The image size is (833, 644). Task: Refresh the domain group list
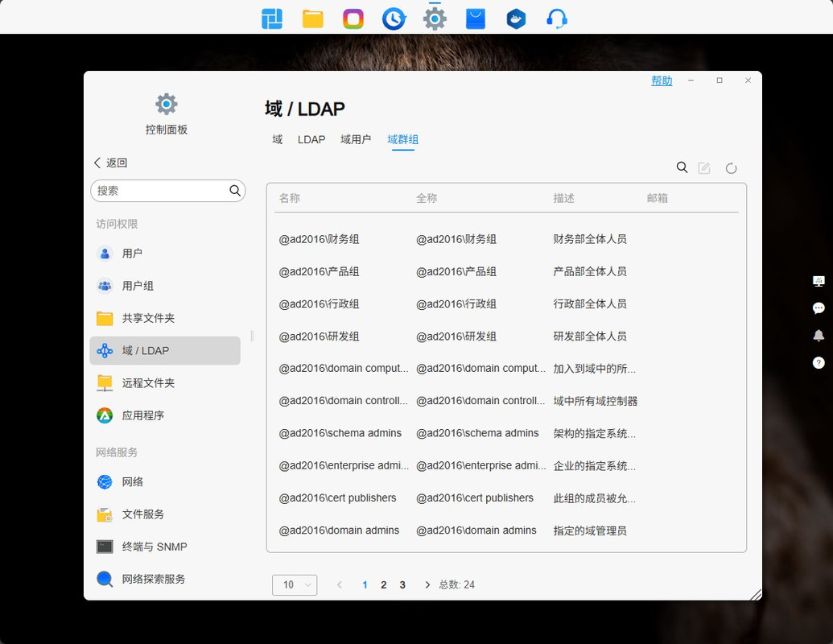(x=732, y=168)
